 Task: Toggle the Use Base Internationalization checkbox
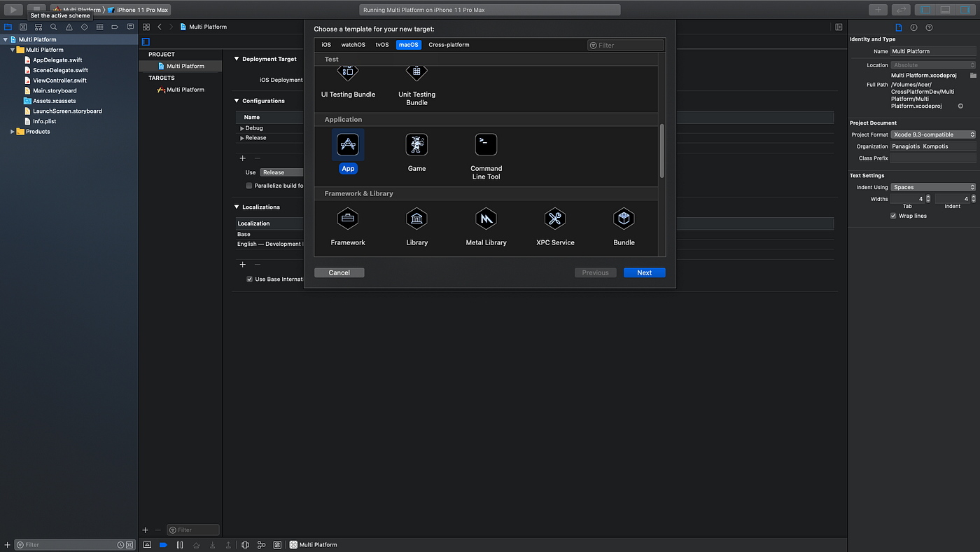[249, 279]
